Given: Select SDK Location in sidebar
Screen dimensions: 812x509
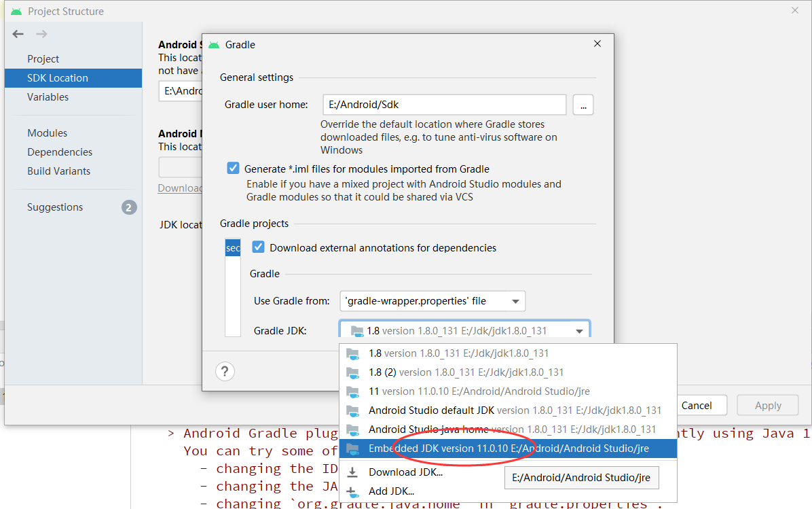Looking at the screenshot, I should tap(73, 78).
